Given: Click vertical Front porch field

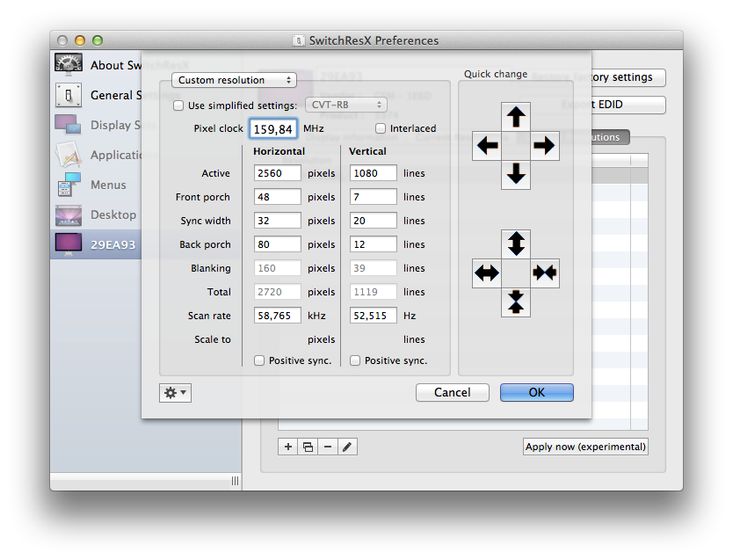Looking at the screenshot, I should (x=374, y=197).
